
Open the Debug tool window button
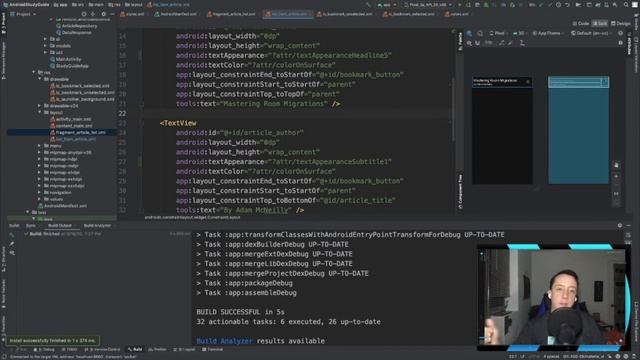[x=44, y=350]
